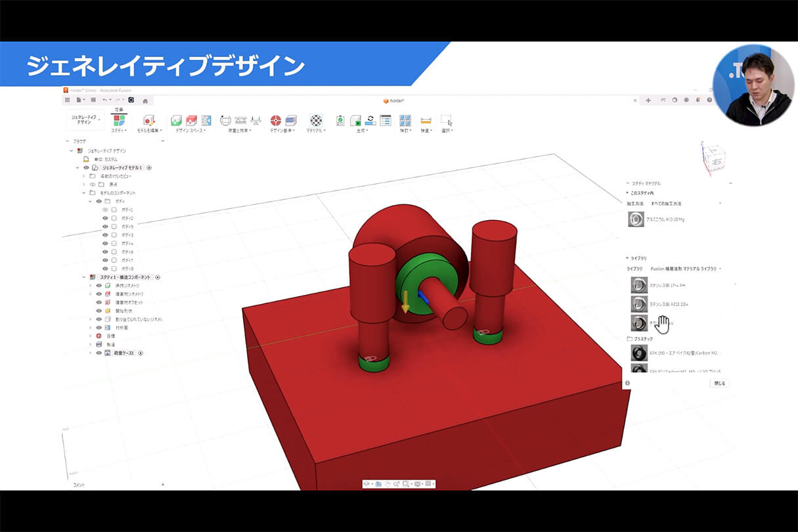This screenshot has height=532, width=798.
Task: Click the Save icon in title toolbar
Action: pyautogui.click(x=93, y=100)
